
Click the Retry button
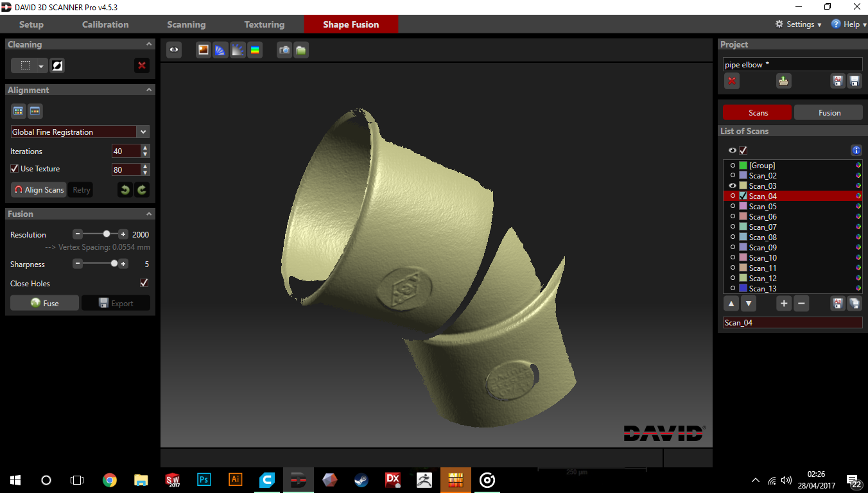pyautogui.click(x=81, y=189)
